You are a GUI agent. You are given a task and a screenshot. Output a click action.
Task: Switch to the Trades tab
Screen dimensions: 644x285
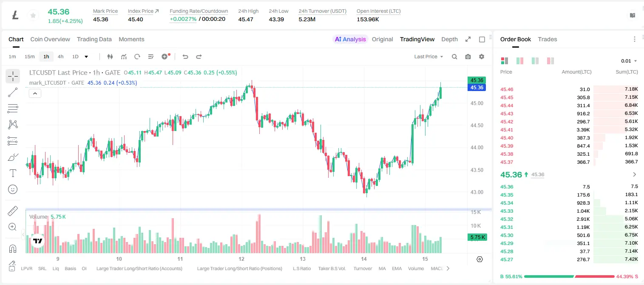pyautogui.click(x=548, y=39)
